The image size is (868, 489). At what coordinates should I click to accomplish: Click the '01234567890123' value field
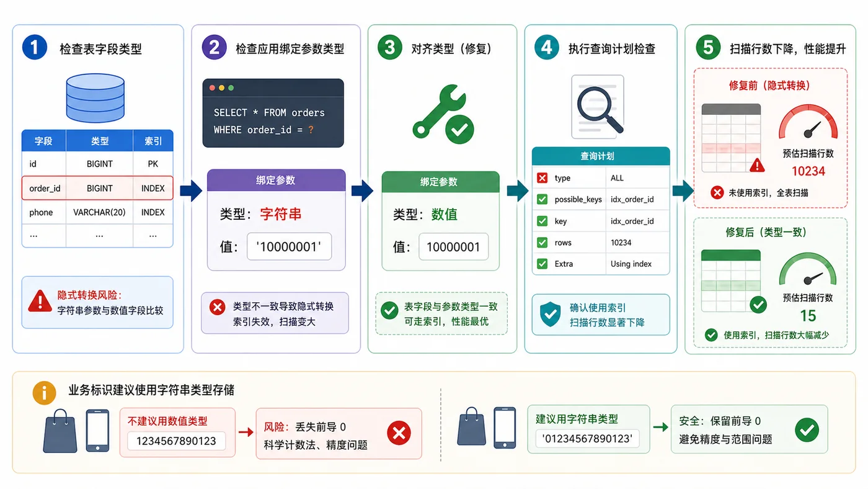(587, 439)
